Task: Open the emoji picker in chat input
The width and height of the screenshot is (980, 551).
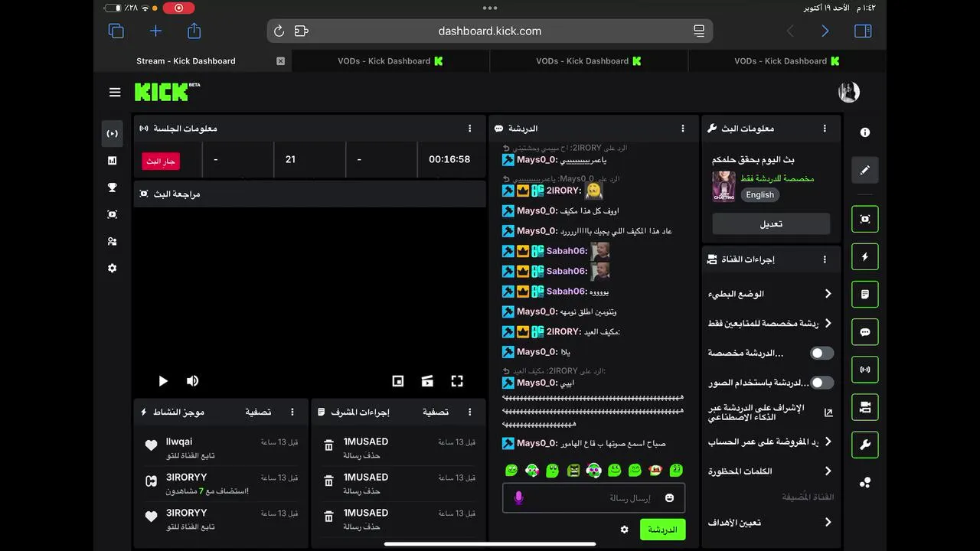Action: (669, 498)
